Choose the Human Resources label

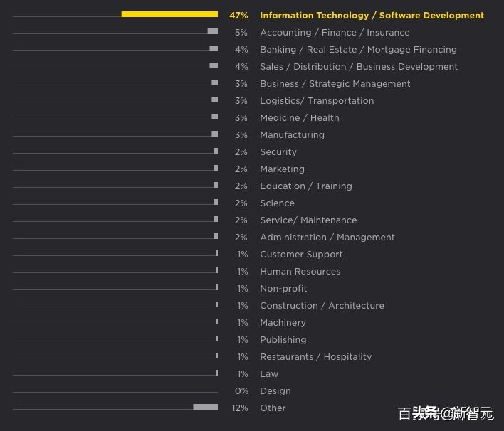(300, 272)
